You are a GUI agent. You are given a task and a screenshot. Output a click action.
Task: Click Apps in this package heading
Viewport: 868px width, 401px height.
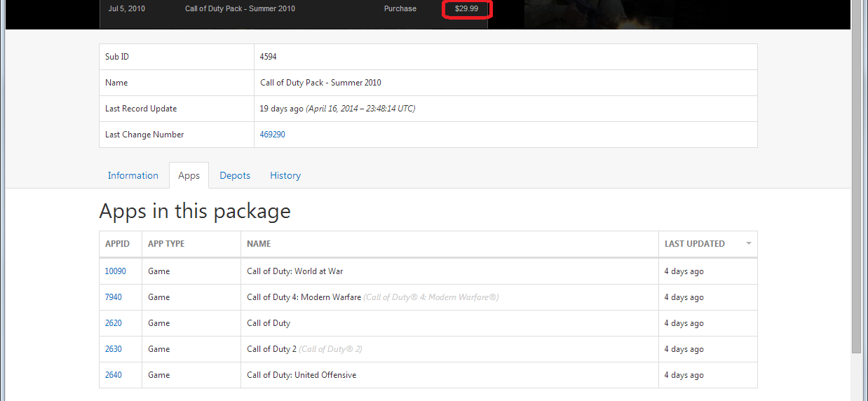pyautogui.click(x=195, y=211)
